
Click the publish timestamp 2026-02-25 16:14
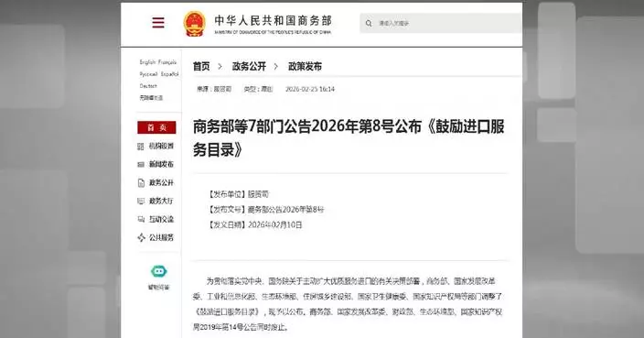(x=310, y=89)
